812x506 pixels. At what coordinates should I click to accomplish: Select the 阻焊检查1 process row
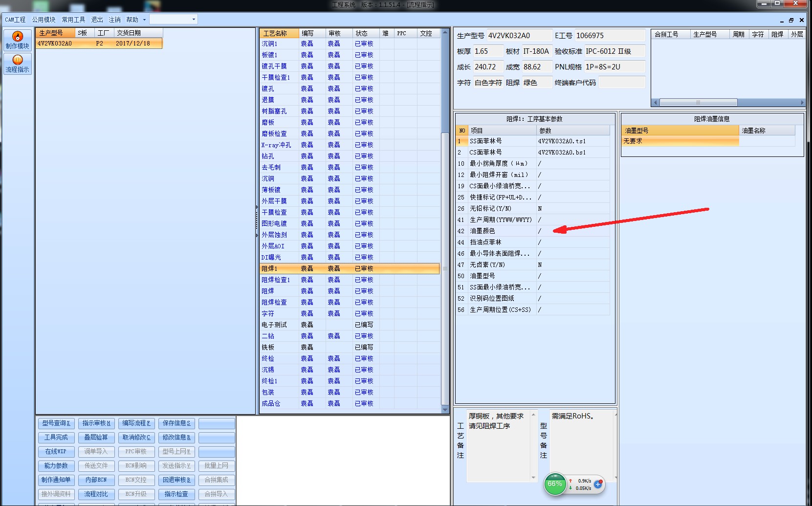coord(350,280)
